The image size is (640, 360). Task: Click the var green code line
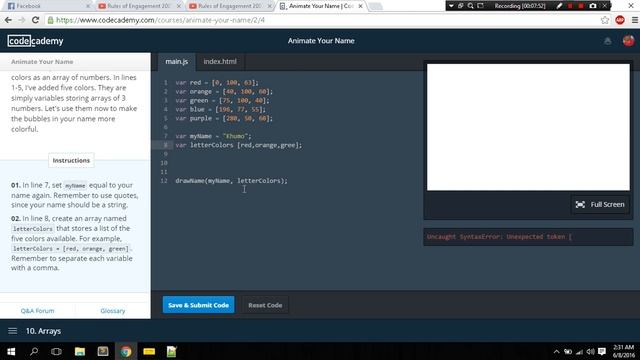pyautogui.click(x=222, y=100)
